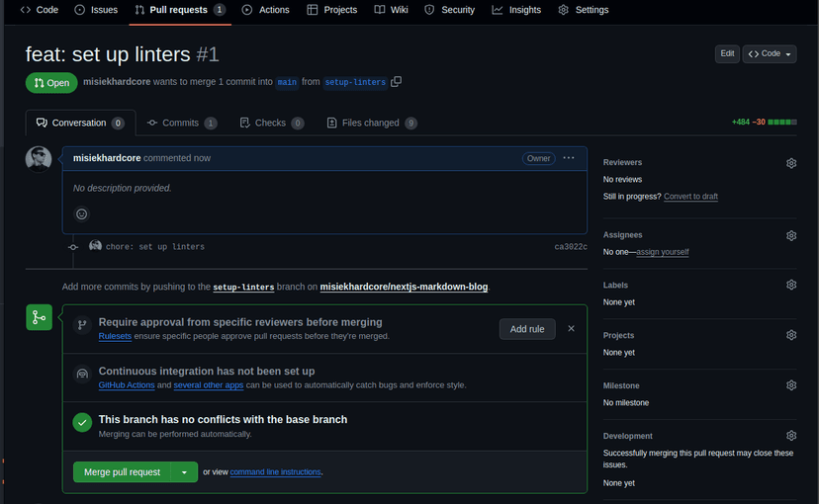This screenshot has height=504, width=819.
Task: Open Projects settings gear
Action: coord(790,335)
